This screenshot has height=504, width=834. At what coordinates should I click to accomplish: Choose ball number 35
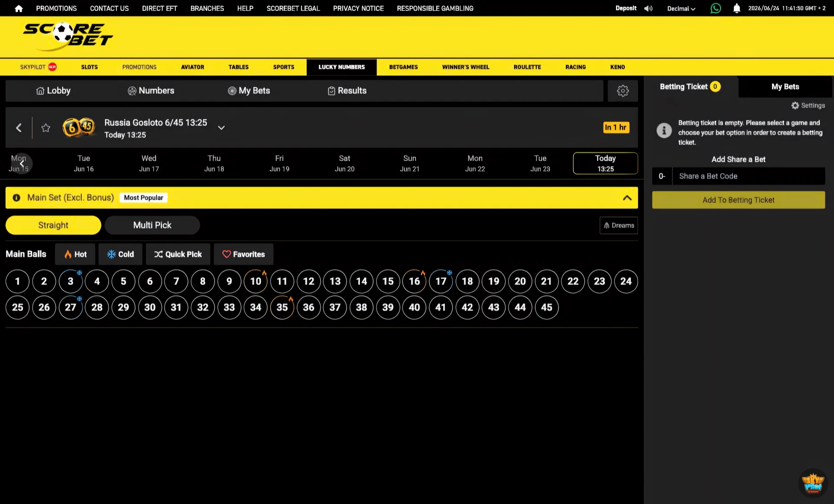click(x=282, y=307)
